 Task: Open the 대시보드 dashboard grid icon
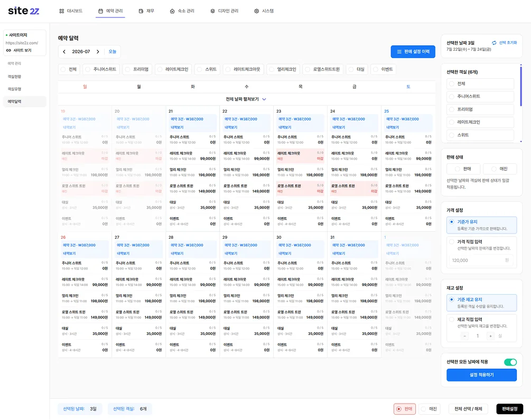(62, 11)
